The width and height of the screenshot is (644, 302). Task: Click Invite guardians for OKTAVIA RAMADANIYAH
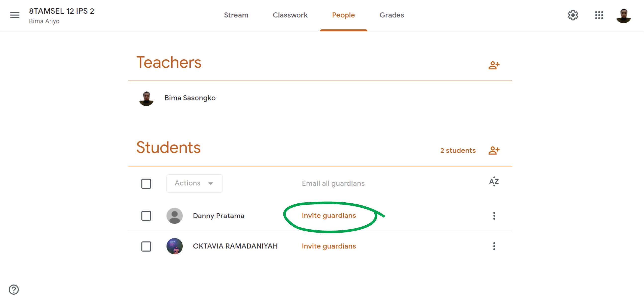pyautogui.click(x=329, y=246)
